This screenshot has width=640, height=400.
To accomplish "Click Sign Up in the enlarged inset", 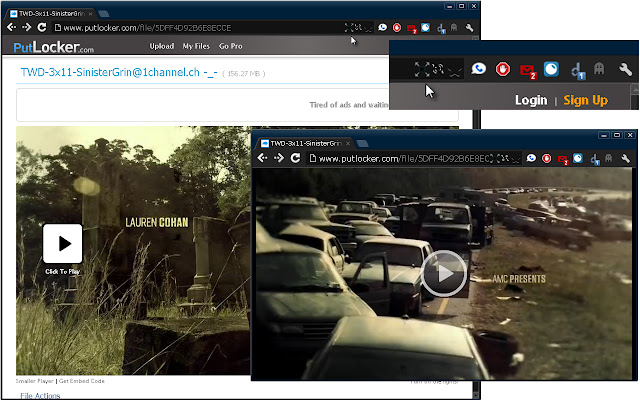I will pyautogui.click(x=585, y=100).
